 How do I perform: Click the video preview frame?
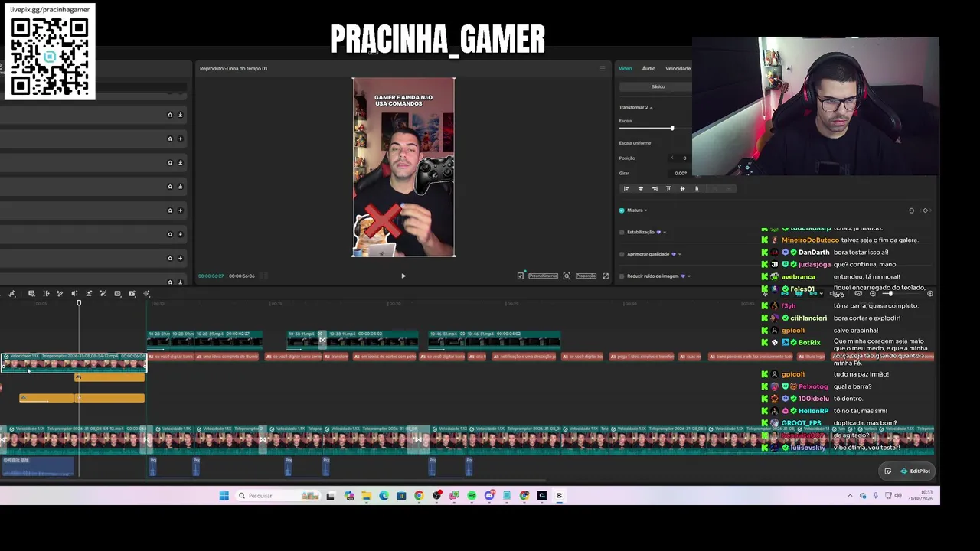403,167
